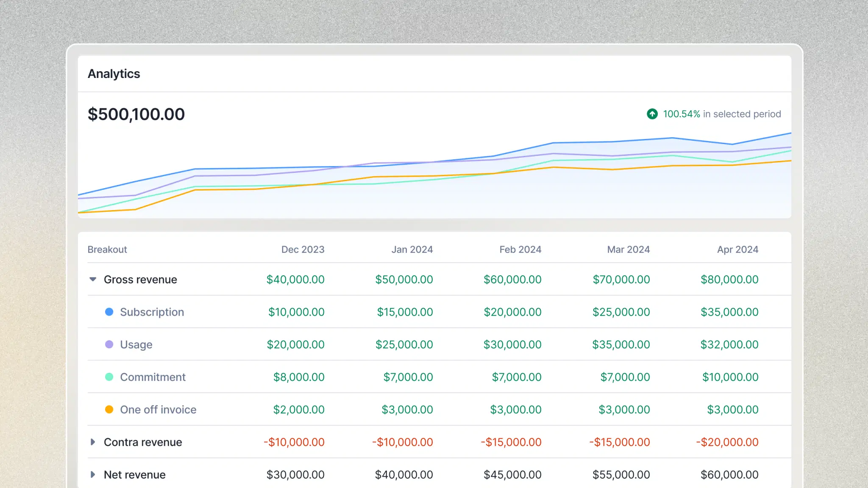Viewport: 868px width, 488px height.
Task: Toggle visibility of the Commitment series
Action: click(153, 377)
